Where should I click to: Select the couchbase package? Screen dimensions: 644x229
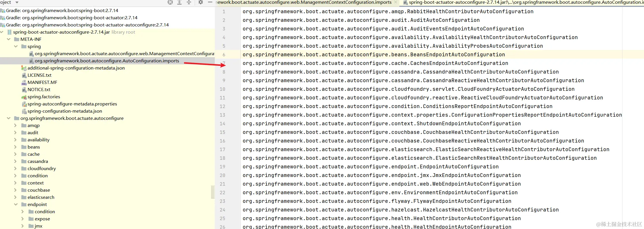click(x=39, y=190)
